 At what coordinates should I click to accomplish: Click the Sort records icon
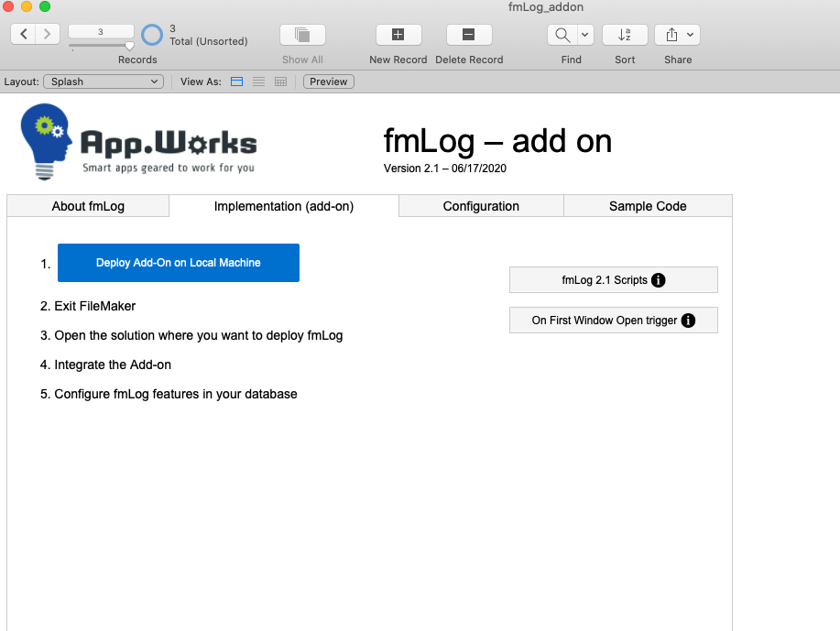[x=625, y=35]
